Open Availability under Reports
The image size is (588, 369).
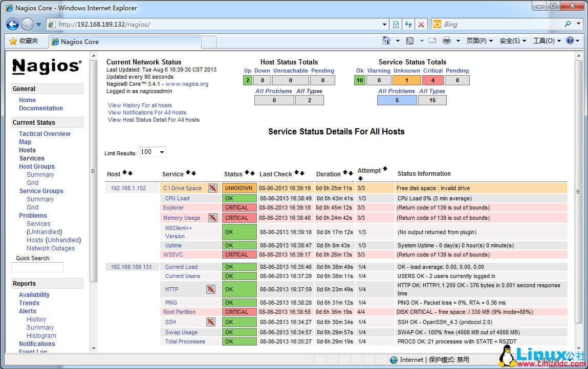click(x=34, y=294)
